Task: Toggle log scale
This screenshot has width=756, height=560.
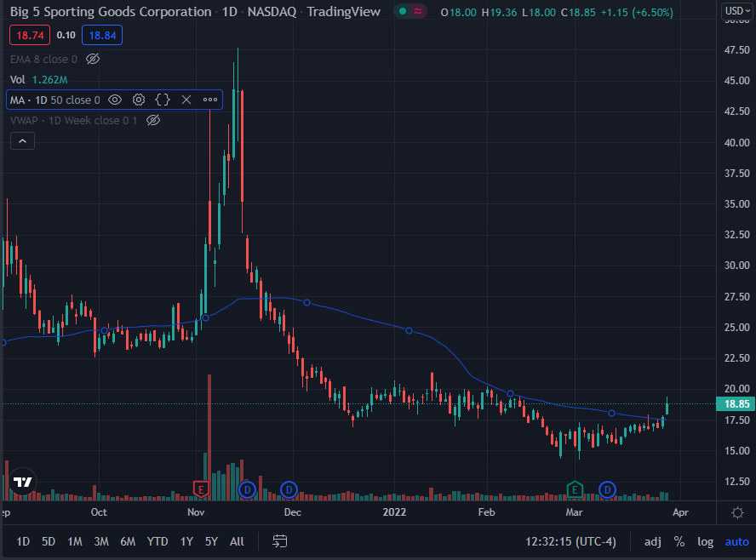Action: coord(706,541)
